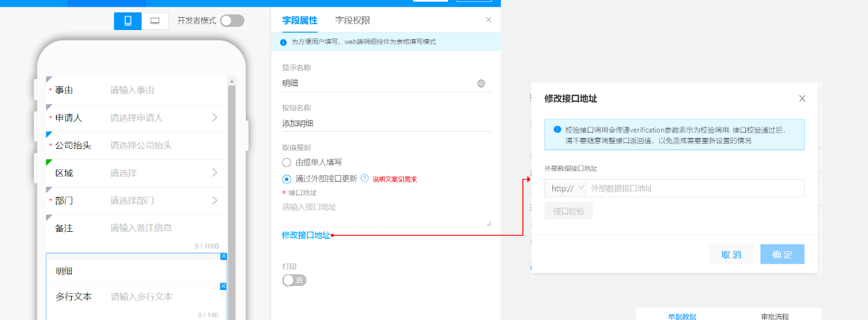Viewport: 868px width, 320px height.
Task: Select 由提单人填写 radio option
Action: click(x=286, y=162)
